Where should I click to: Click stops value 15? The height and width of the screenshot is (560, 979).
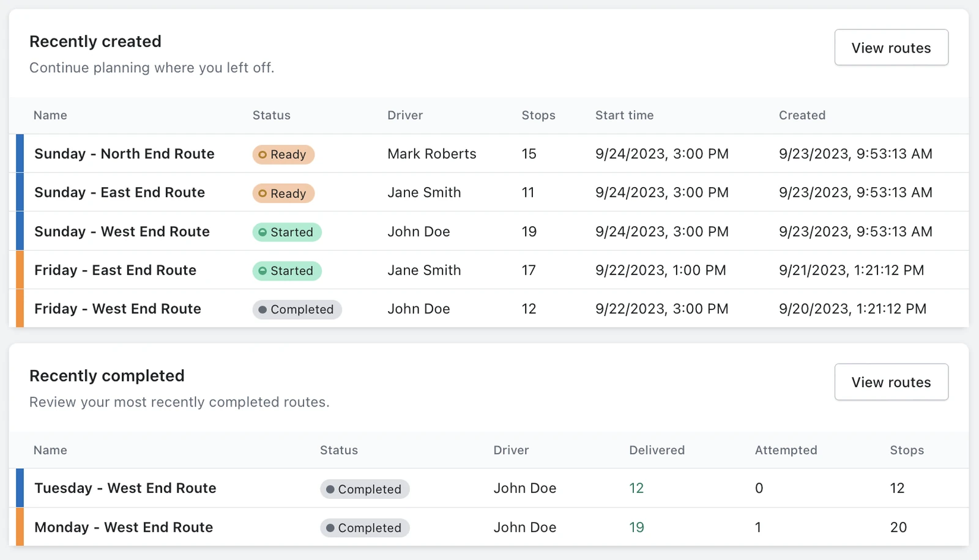pyautogui.click(x=529, y=154)
